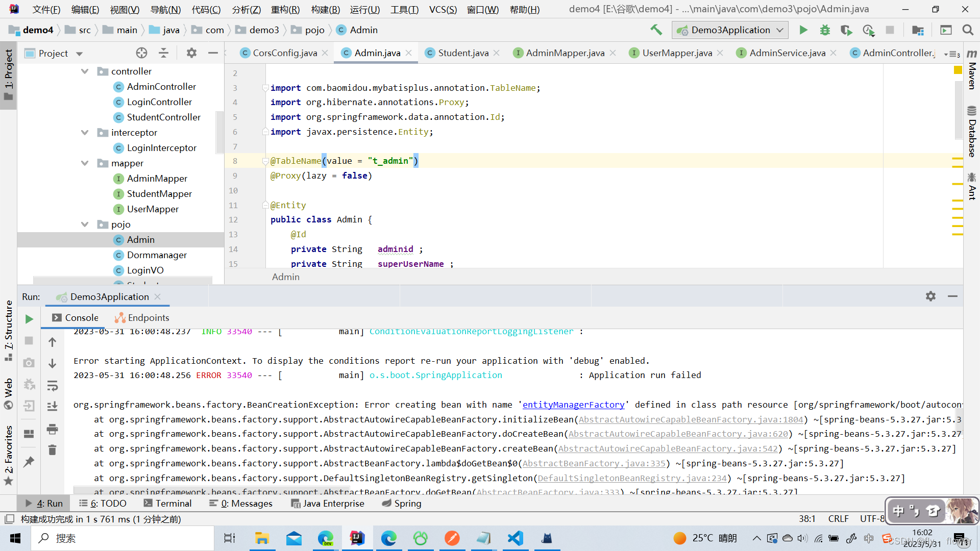Start the debugger with the bug icon
This screenshot has width=980, height=551.
click(x=825, y=30)
